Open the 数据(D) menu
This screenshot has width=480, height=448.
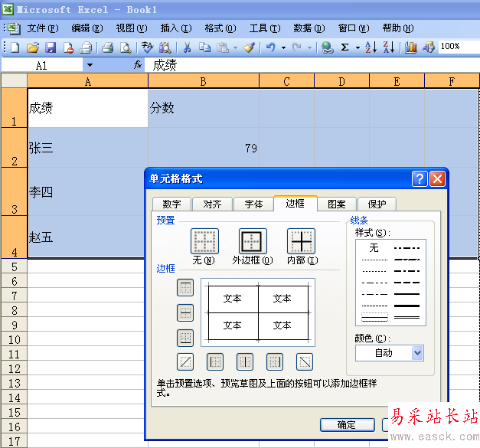[309, 28]
